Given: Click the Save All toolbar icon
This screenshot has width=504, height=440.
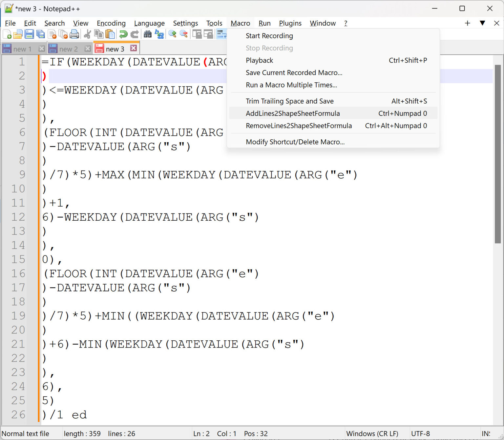Looking at the screenshot, I should coord(40,34).
